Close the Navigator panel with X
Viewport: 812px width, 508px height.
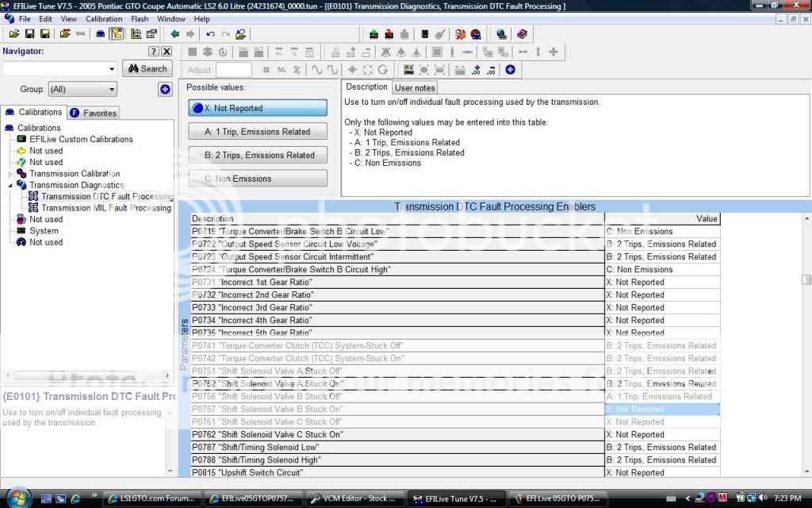pyautogui.click(x=167, y=52)
